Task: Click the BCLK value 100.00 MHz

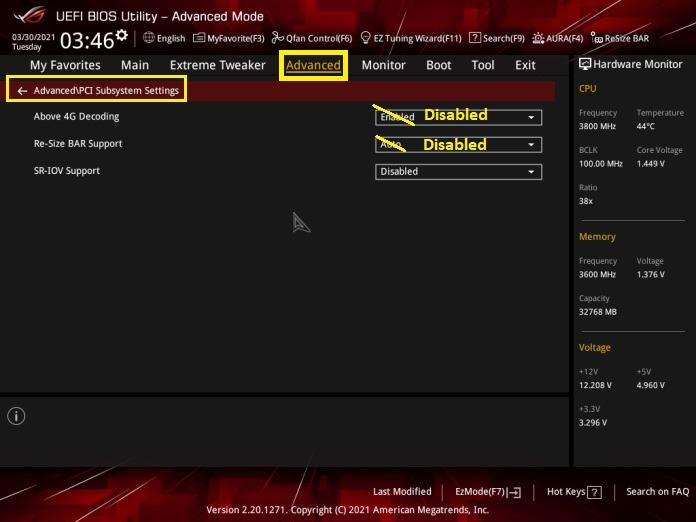Action: (601, 164)
